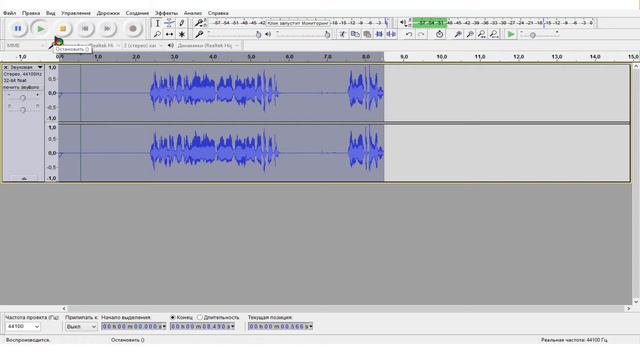Click the track gain slider knob
The width and height of the screenshot is (640, 360).
[23, 98]
